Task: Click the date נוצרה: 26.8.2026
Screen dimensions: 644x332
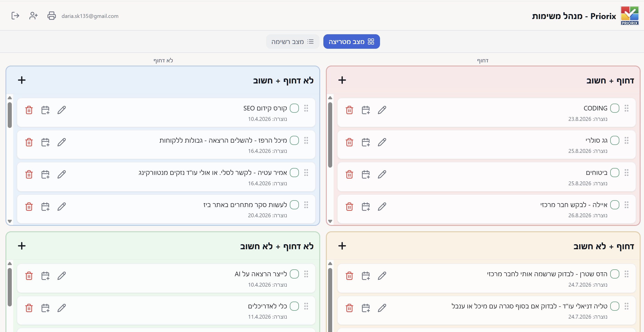Action: pyautogui.click(x=588, y=215)
